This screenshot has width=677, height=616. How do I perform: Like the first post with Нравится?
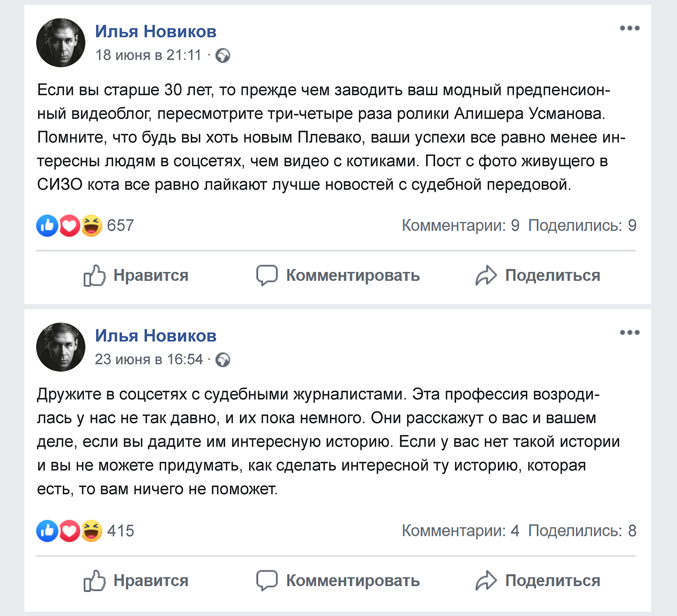tap(136, 275)
